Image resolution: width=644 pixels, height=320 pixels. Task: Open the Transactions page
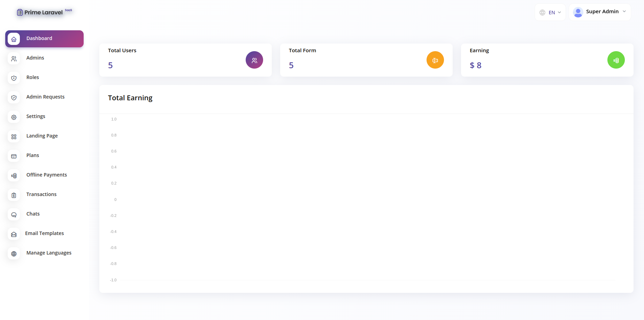click(x=44, y=195)
